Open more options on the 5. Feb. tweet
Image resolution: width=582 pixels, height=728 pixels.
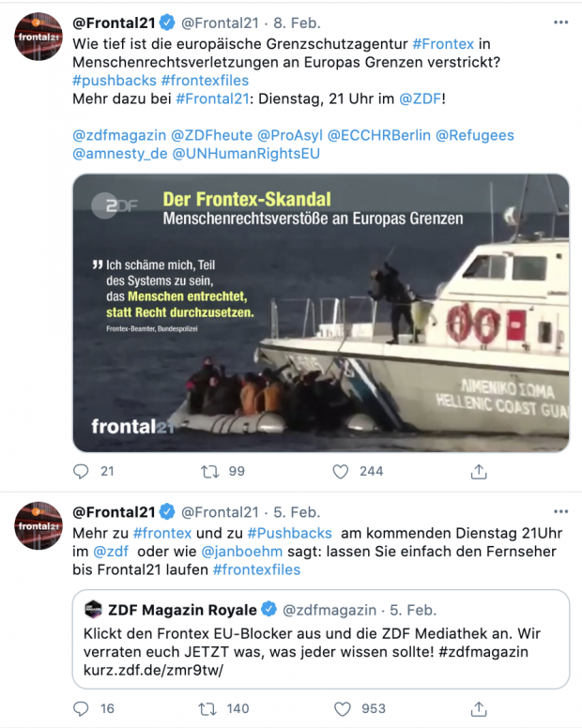tap(560, 511)
